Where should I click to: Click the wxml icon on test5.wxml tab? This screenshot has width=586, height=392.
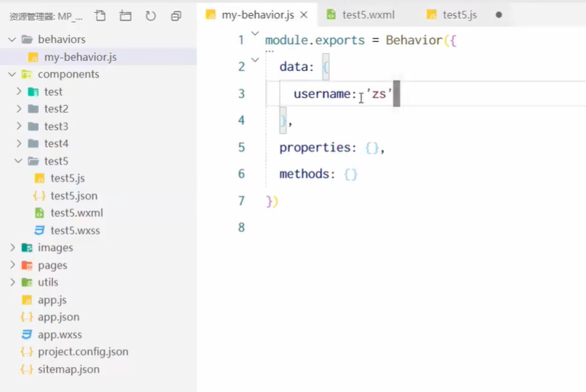tap(331, 14)
